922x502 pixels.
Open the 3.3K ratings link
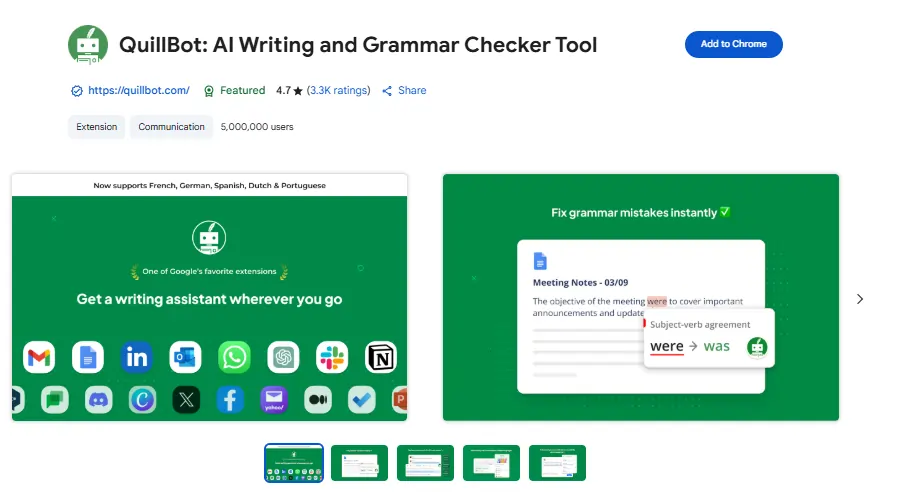pyautogui.click(x=338, y=91)
